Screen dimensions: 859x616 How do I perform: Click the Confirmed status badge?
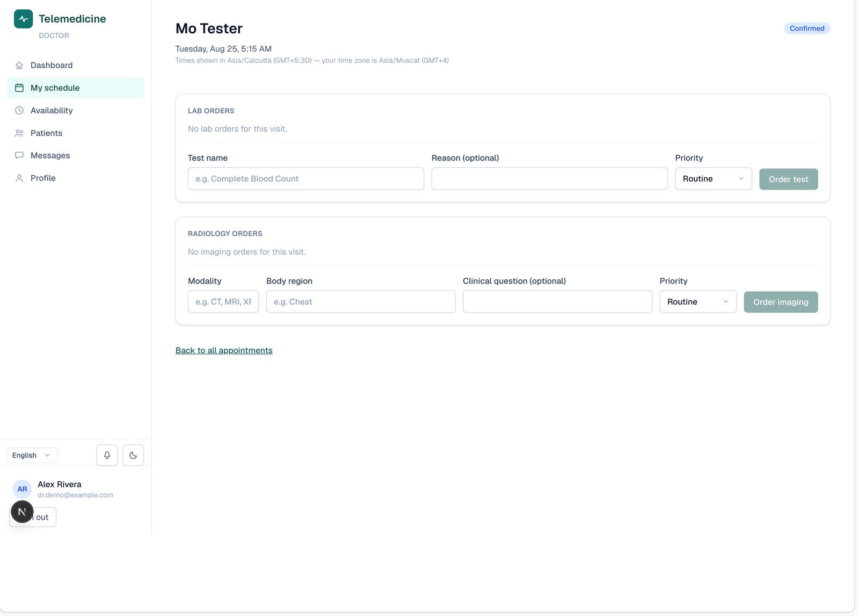[x=807, y=28]
